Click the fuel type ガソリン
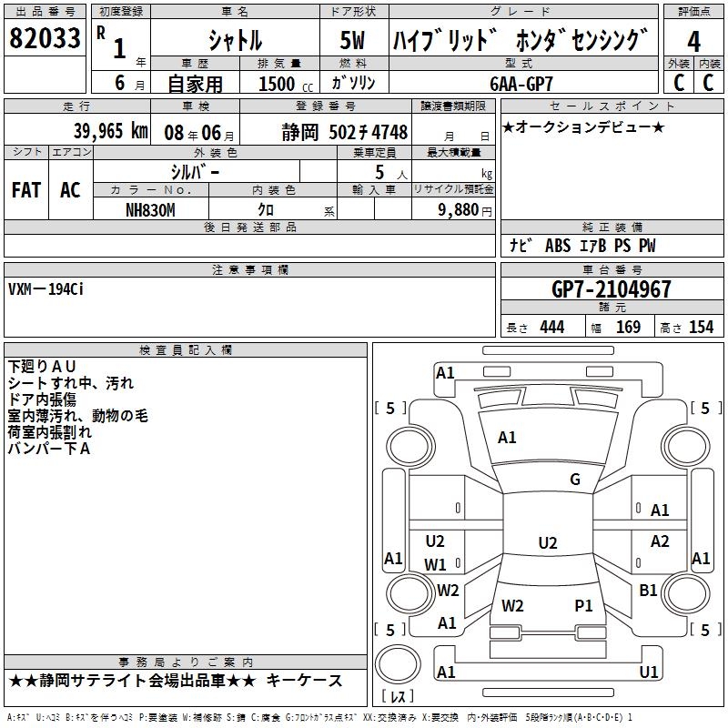Screen dimensions: 728x728 pyautogui.click(x=353, y=83)
